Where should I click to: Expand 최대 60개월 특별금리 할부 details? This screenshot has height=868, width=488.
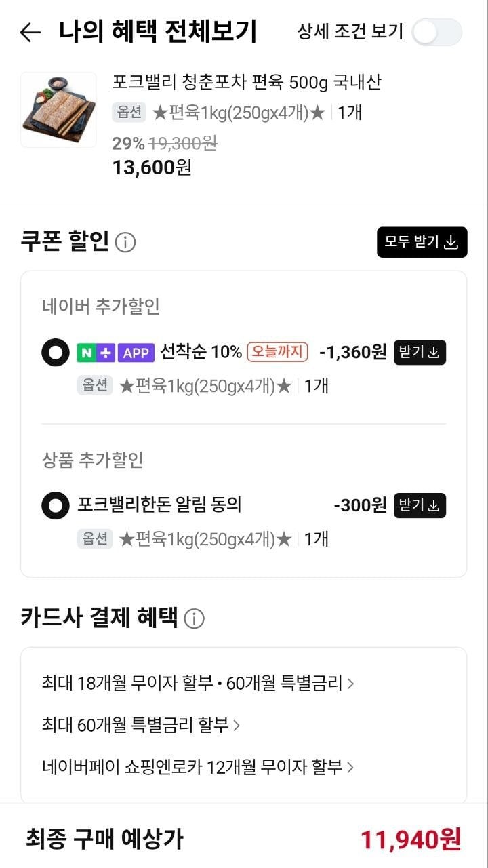141,726
